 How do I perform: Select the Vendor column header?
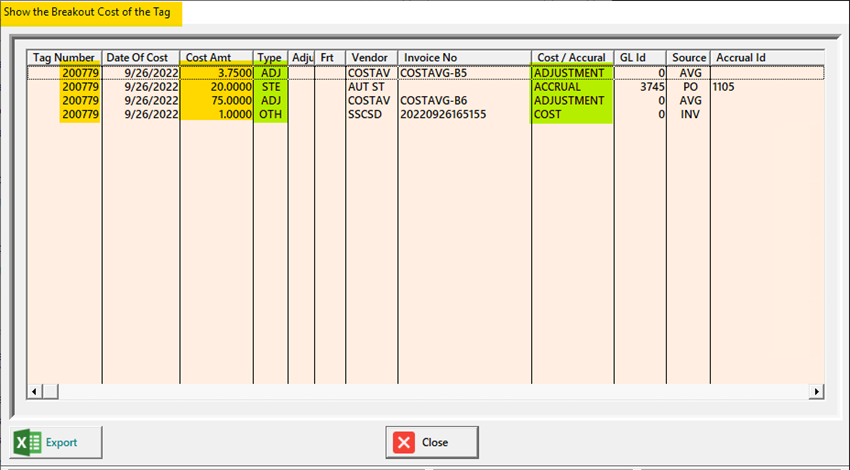(370, 58)
